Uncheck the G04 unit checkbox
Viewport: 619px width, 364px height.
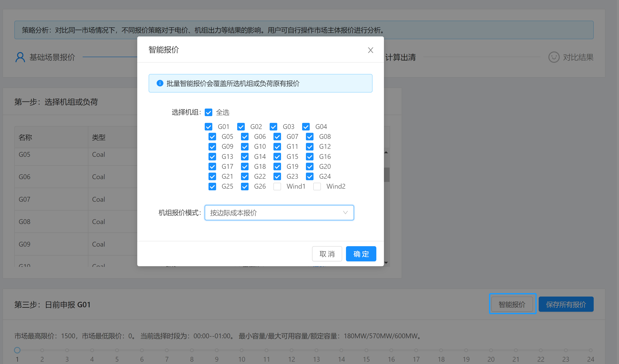tap(306, 127)
